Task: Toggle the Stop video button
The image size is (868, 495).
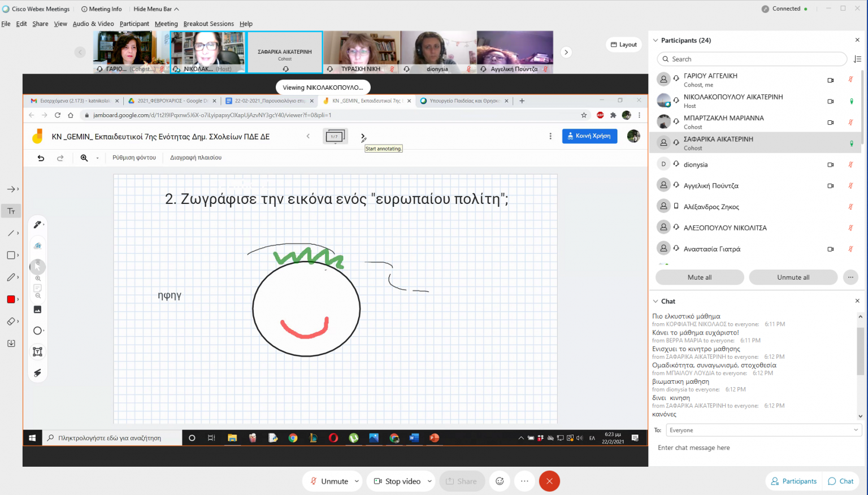Action: [397, 481]
